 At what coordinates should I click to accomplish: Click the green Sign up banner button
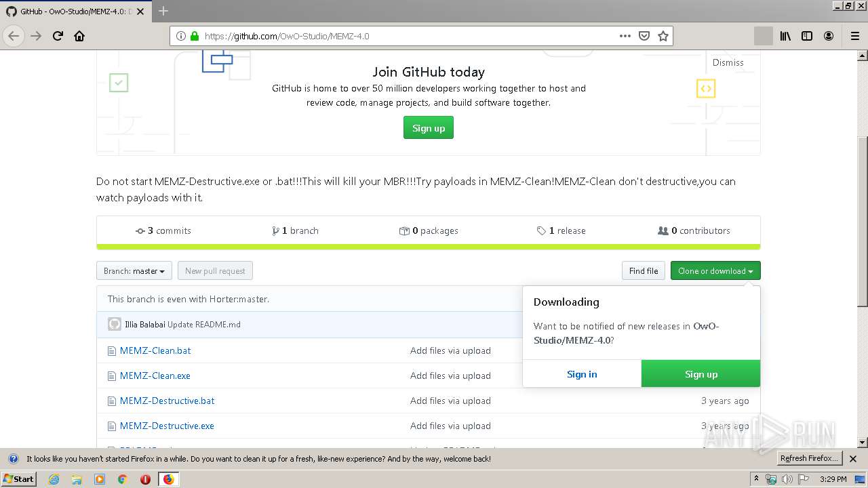[429, 128]
